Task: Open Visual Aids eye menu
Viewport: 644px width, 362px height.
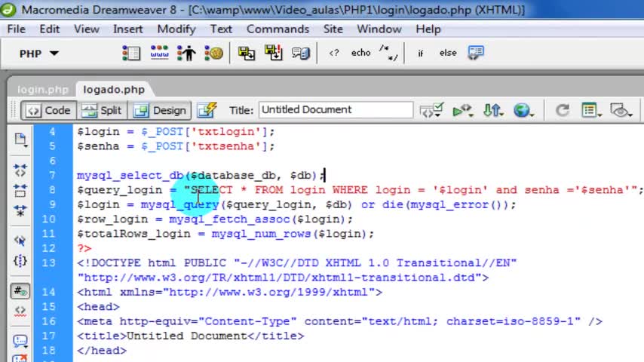Action: pyautogui.click(x=621, y=110)
